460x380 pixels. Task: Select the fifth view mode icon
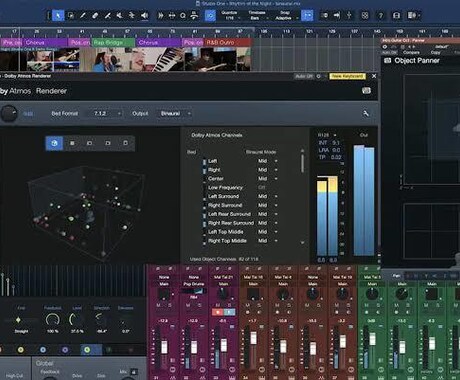[126, 143]
